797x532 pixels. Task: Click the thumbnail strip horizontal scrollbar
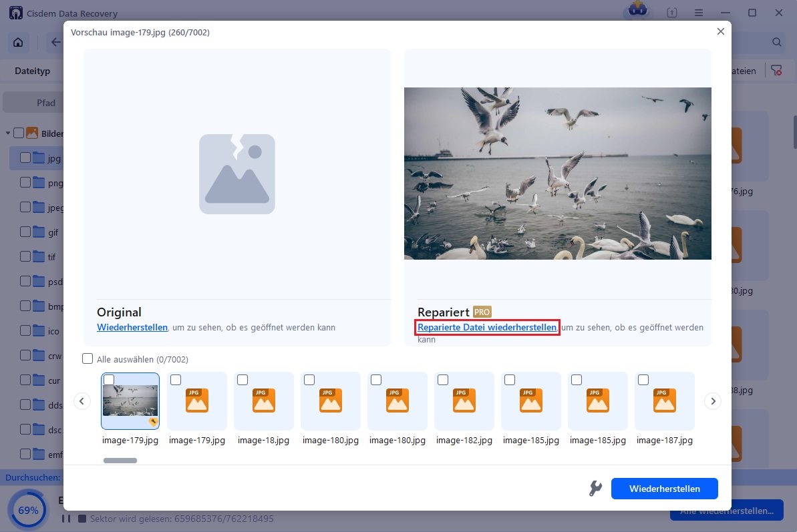click(120, 461)
